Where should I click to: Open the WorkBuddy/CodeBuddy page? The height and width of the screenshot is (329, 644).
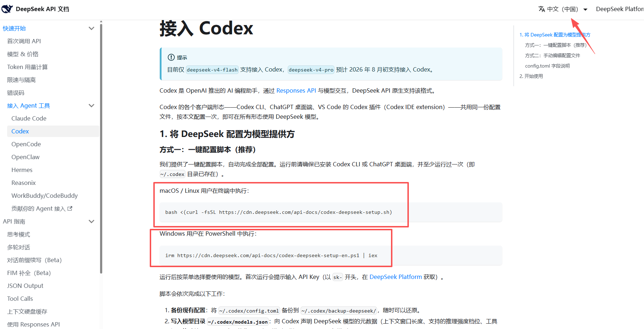click(x=45, y=196)
